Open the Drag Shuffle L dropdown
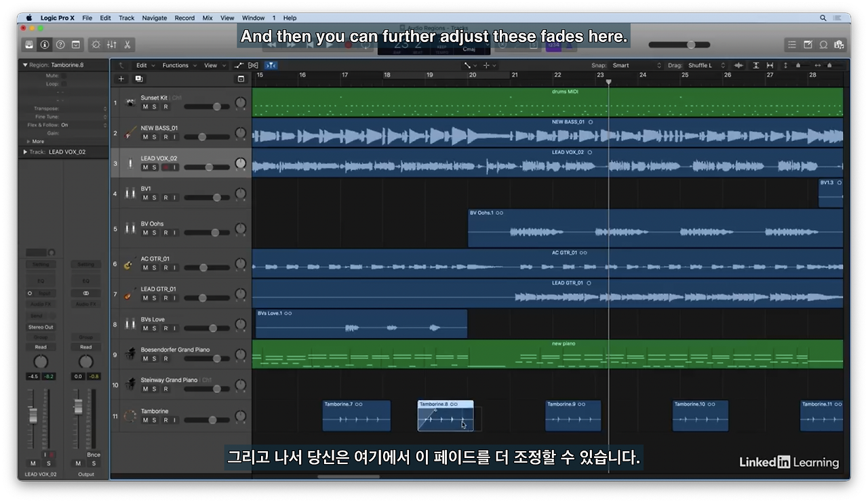The width and height of the screenshot is (868, 502). (706, 66)
